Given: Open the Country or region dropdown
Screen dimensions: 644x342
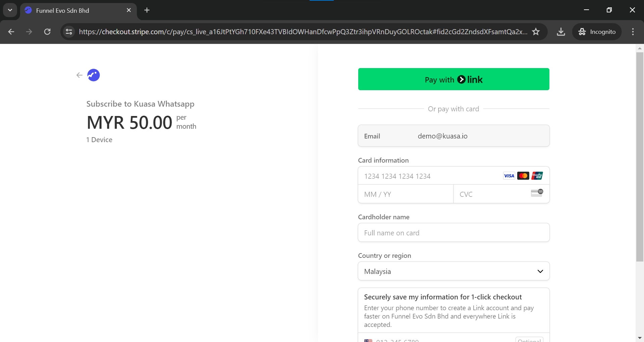Looking at the screenshot, I should 453,271.
